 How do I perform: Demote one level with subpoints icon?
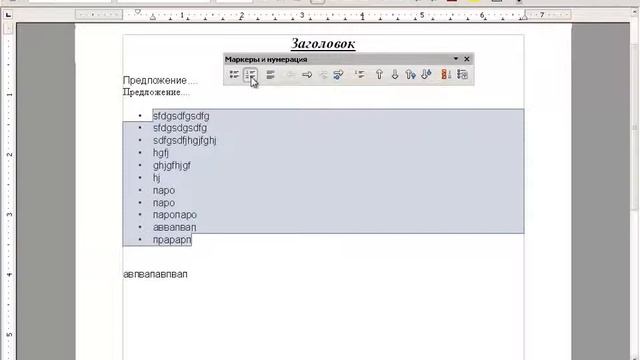tap(338, 75)
